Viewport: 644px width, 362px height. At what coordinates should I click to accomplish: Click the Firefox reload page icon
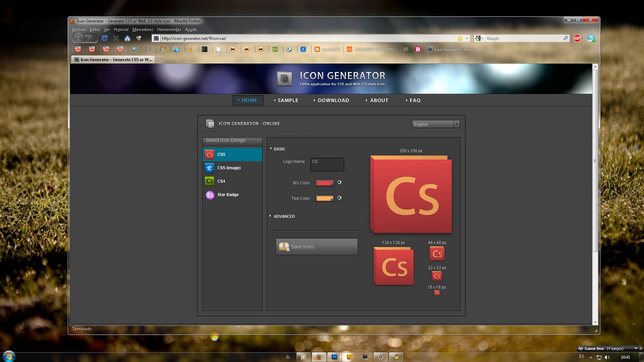point(105,38)
